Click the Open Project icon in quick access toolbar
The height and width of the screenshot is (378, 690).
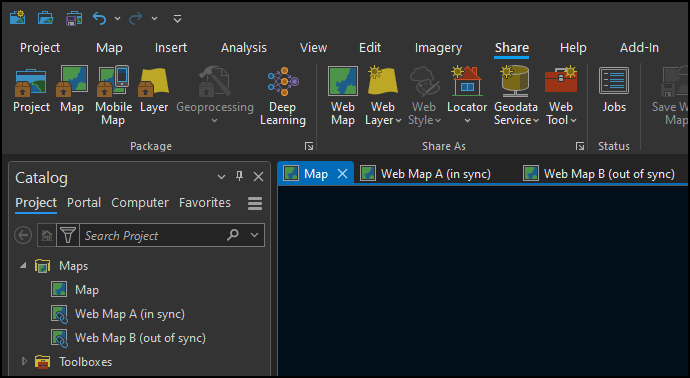45,18
